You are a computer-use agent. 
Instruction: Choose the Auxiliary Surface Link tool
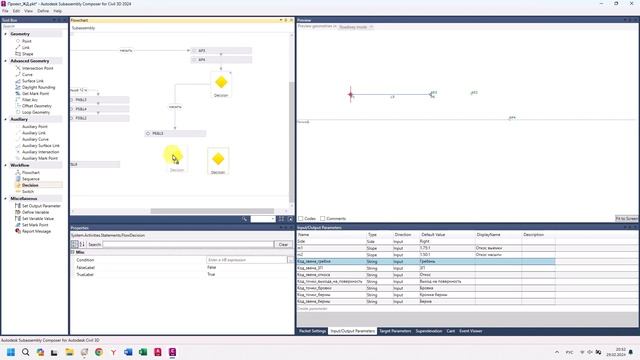point(40,146)
